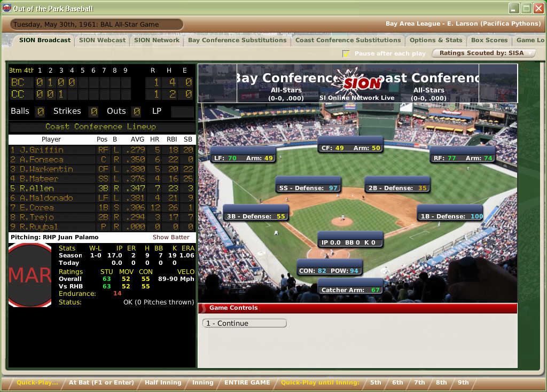Open the Options & Stats tab
547x392 pixels.
click(x=436, y=40)
